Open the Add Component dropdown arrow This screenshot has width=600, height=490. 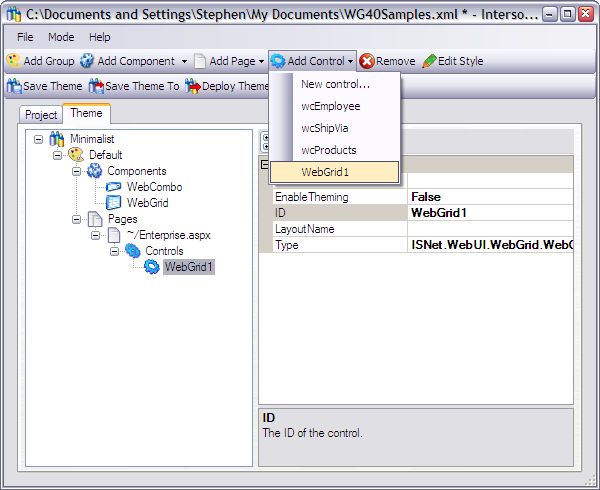[x=184, y=62]
